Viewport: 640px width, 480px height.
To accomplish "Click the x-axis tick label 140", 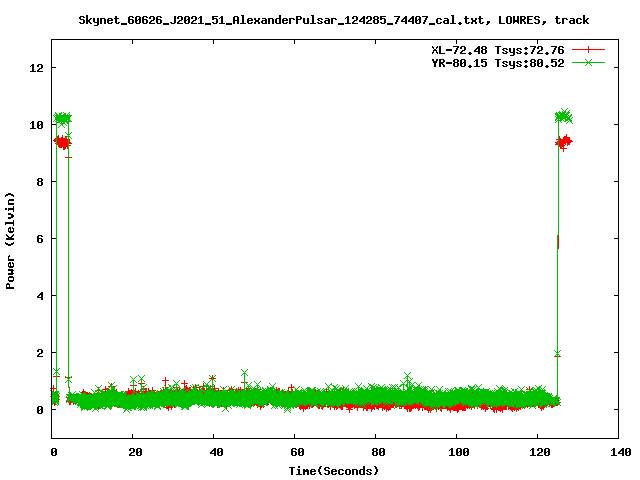I will pos(621,452).
